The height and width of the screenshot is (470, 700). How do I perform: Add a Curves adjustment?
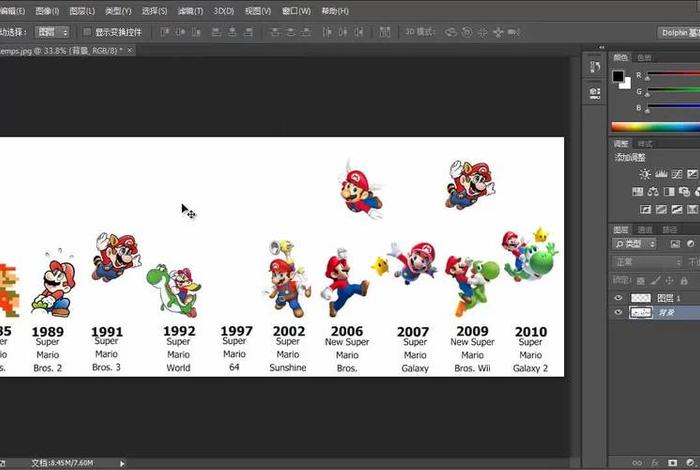677,174
